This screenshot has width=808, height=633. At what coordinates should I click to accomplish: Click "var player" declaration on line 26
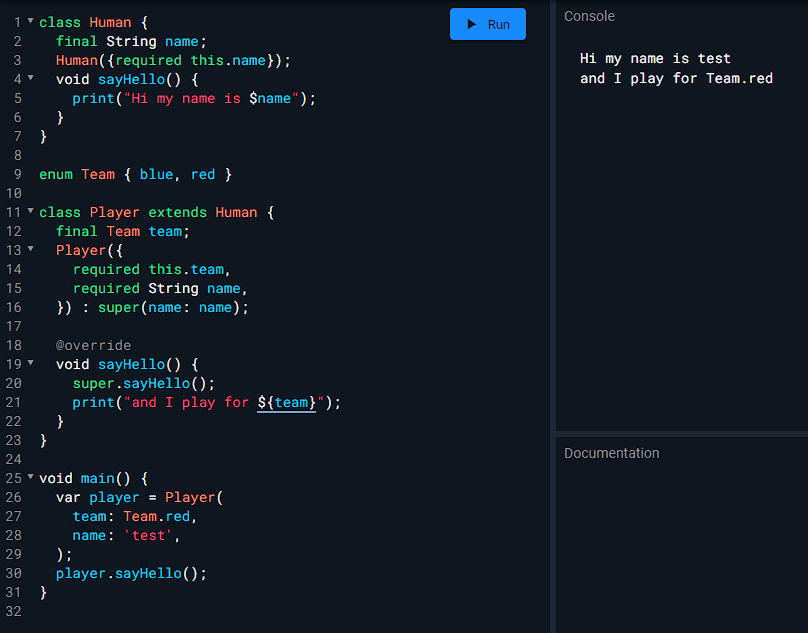(x=97, y=497)
